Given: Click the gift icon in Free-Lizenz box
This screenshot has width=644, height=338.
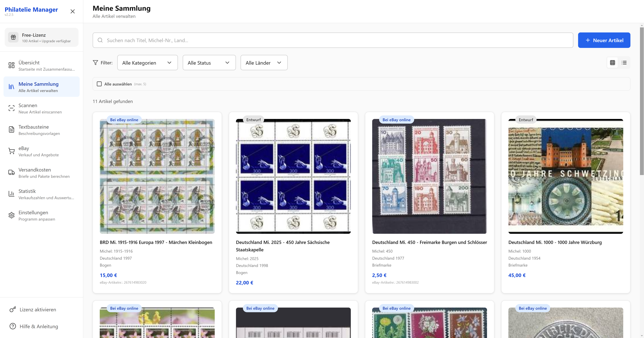Looking at the screenshot, I should point(13,37).
